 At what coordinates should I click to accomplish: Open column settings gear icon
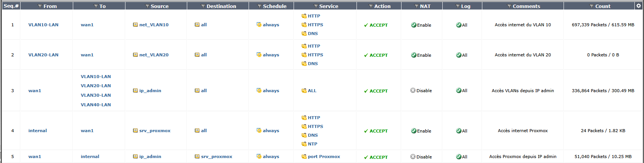click(x=639, y=6)
